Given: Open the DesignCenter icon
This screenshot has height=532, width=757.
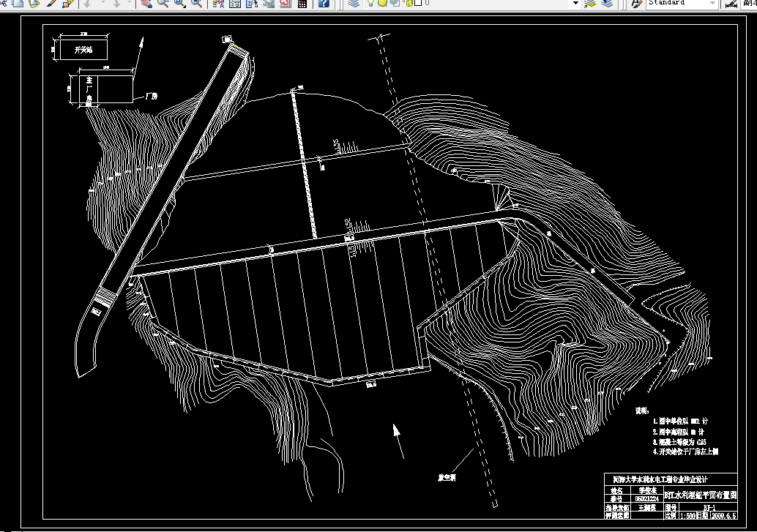Looking at the screenshot, I should point(235,4).
